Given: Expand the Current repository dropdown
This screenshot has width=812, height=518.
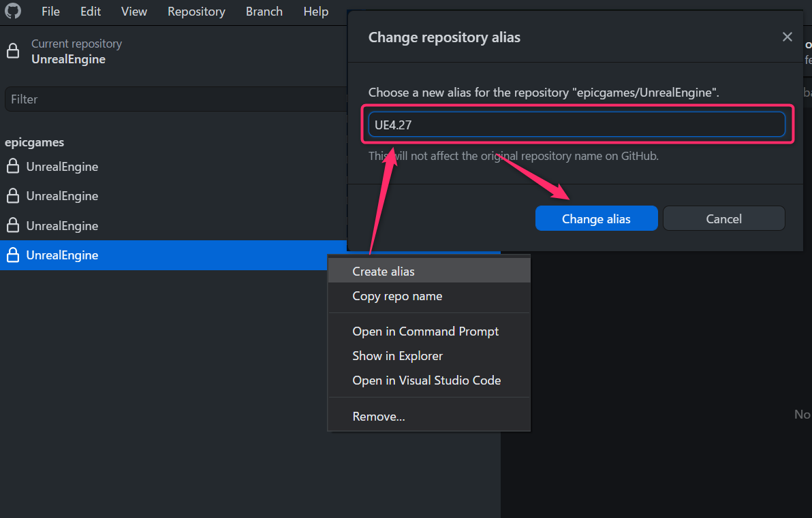Looking at the screenshot, I should click(x=174, y=51).
